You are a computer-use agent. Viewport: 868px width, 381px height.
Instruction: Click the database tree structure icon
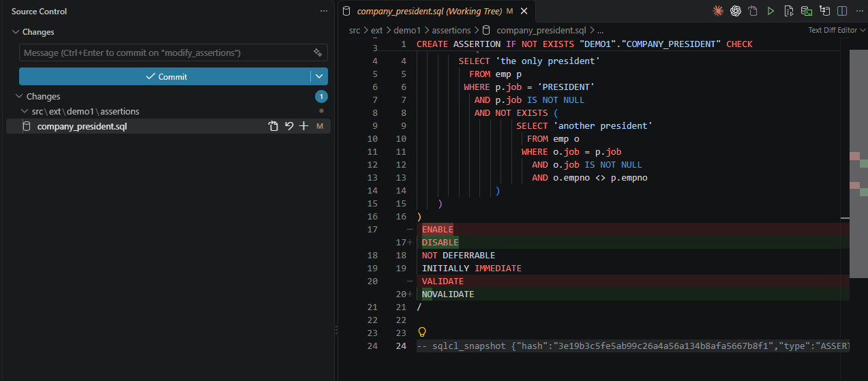[825, 11]
